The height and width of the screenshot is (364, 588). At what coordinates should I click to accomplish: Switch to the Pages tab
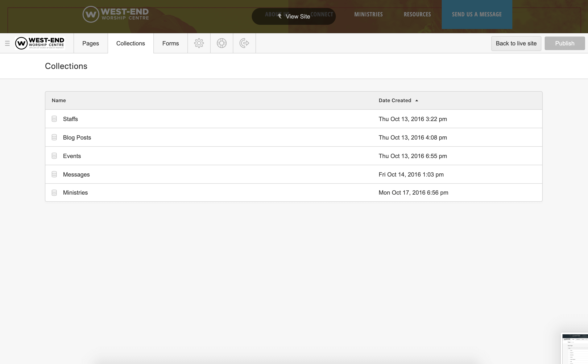click(x=91, y=43)
